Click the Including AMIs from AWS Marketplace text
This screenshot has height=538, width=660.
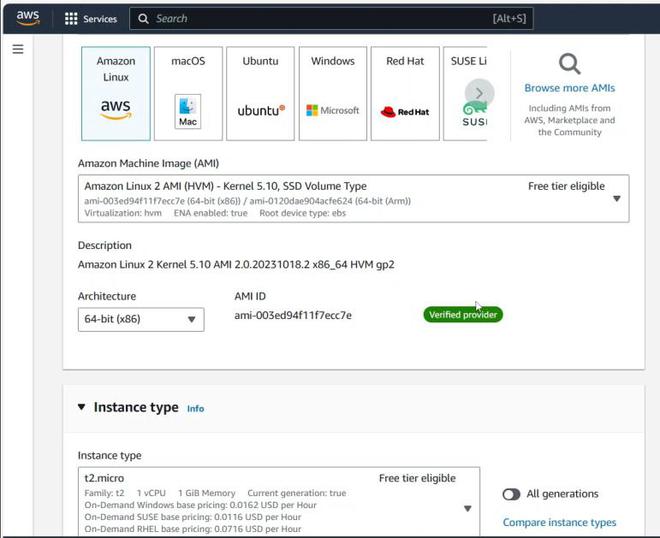(570, 120)
